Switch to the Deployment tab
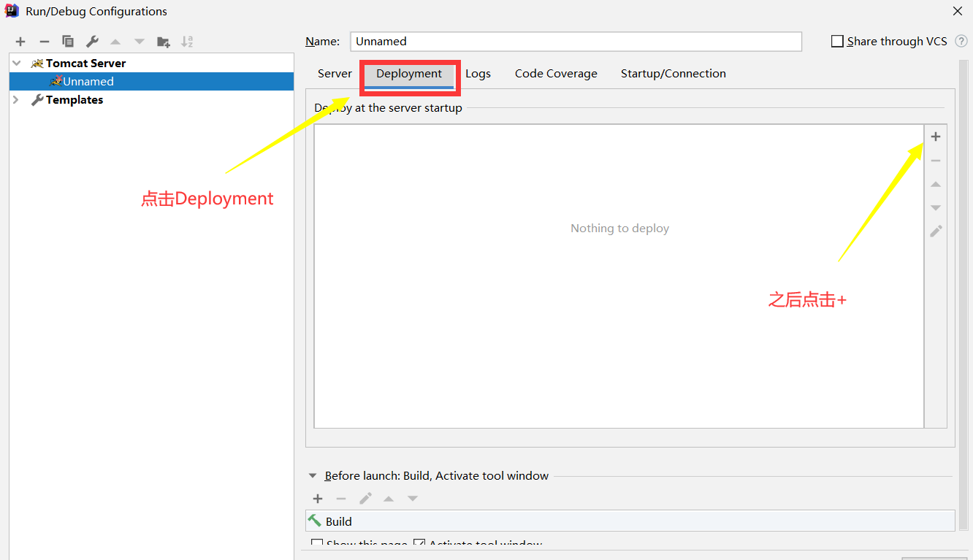The height and width of the screenshot is (560, 973). (409, 74)
